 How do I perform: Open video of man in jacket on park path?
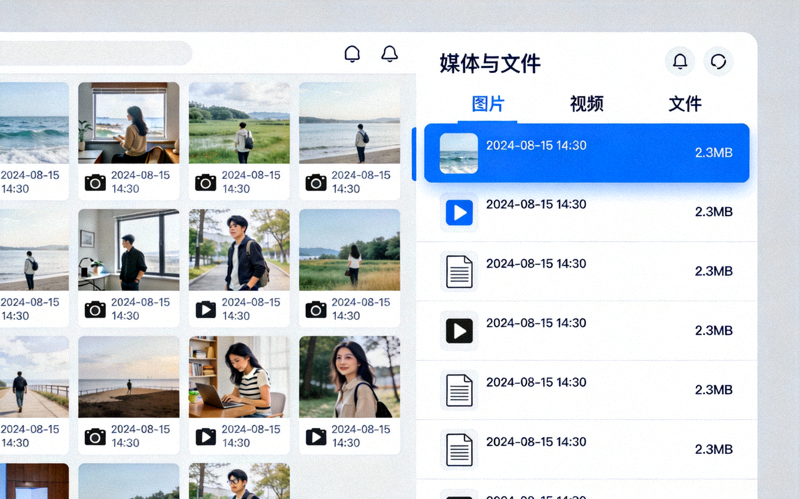239,250
